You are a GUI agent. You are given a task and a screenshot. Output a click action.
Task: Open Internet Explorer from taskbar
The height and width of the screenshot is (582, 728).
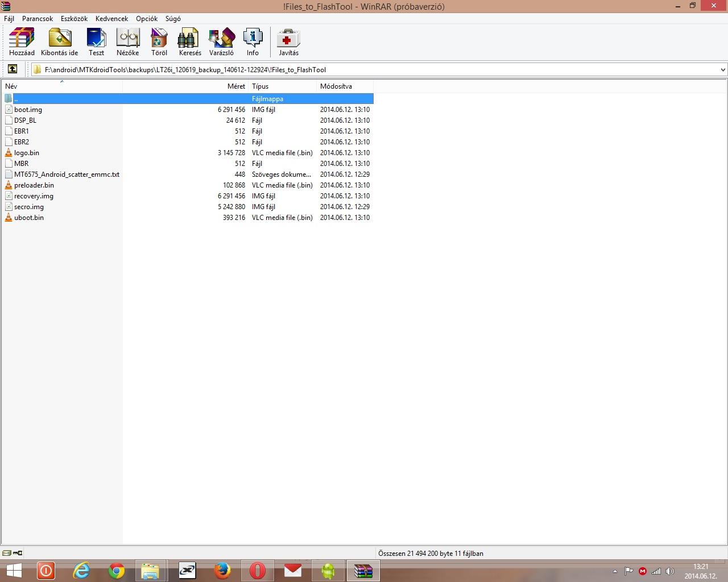click(81, 571)
